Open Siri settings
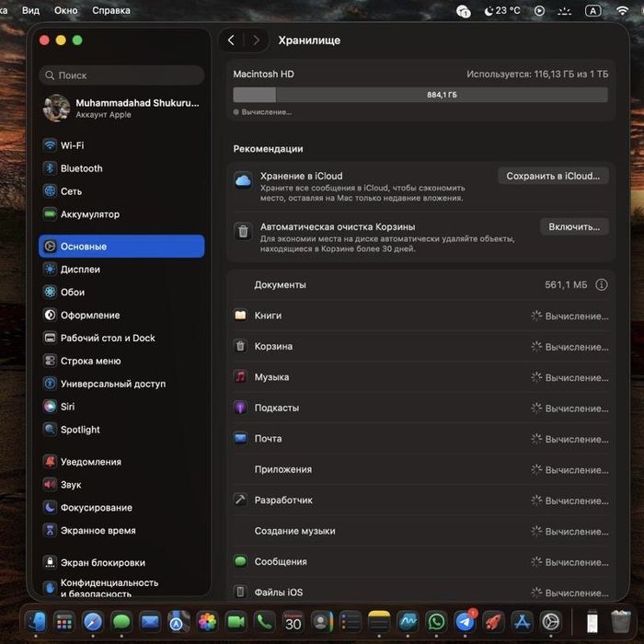Image resolution: width=644 pixels, height=644 pixels. (x=121, y=407)
